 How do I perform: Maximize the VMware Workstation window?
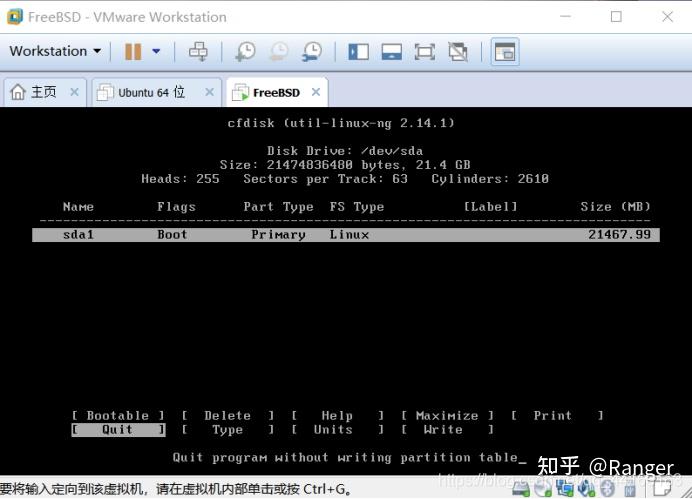coord(616,17)
